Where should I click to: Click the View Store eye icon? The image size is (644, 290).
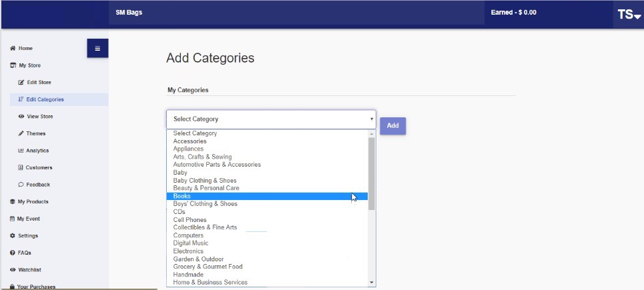(21, 117)
